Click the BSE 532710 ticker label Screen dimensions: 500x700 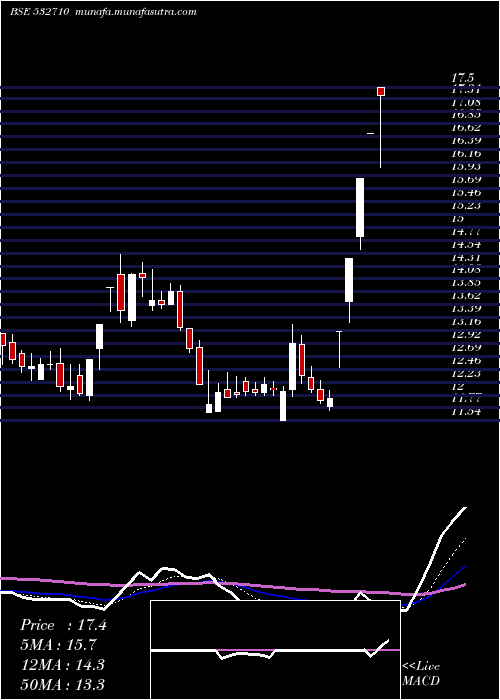click(39, 12)
